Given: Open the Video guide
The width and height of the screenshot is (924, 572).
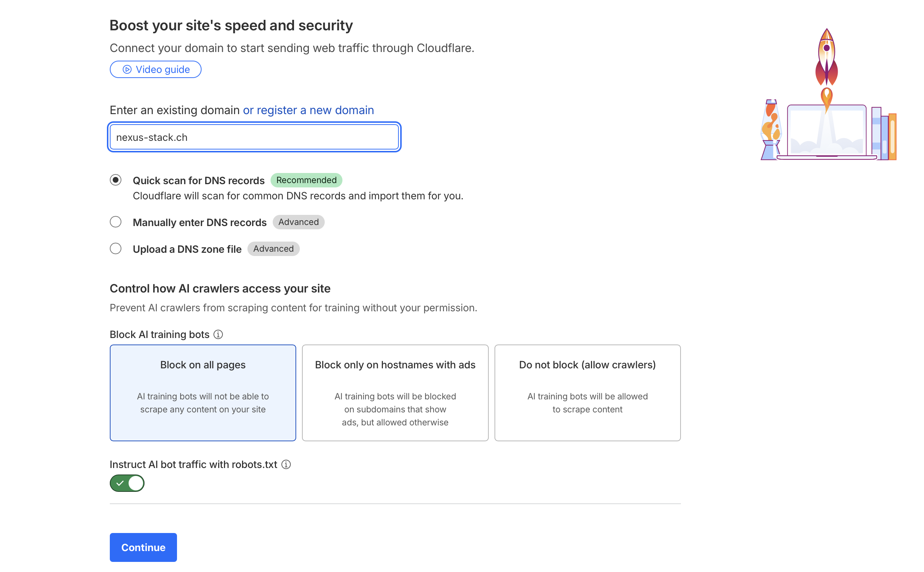Looking at the screenshot, I should 156,70.
